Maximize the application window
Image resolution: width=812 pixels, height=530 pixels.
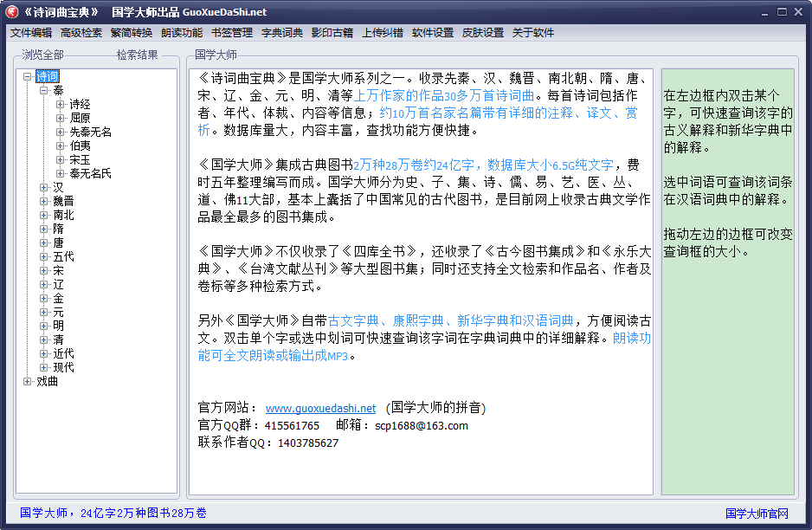click(x=782, y=11)
